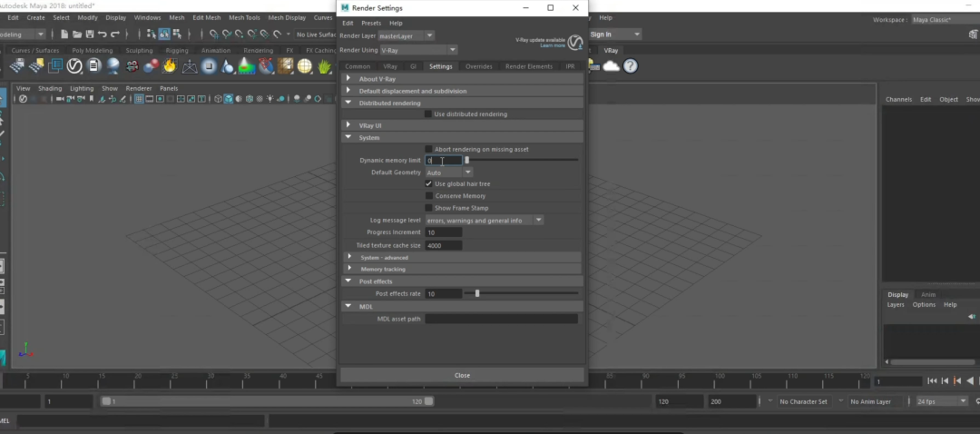Click the Save Scene floppy icon

(x=89, y=35)
